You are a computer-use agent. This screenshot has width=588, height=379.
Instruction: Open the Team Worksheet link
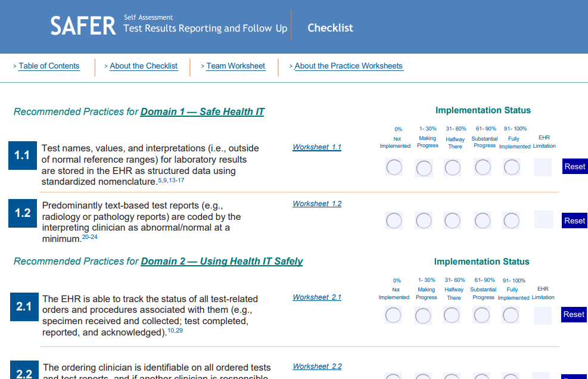[x=235, y=66]
